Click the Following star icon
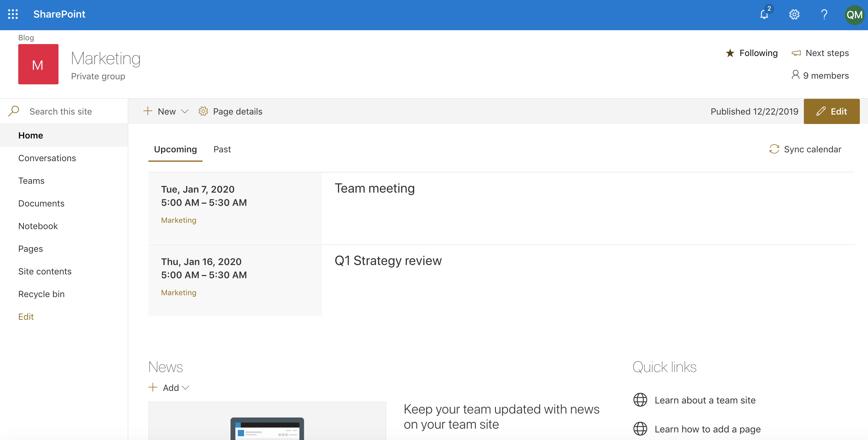The width and height of the screenshot is (868, 440). [x=730, y=53]
